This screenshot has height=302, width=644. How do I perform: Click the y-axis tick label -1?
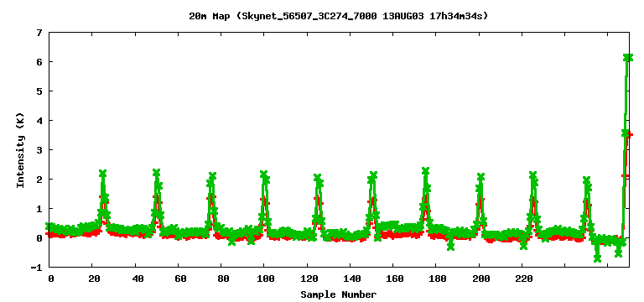coord(38,268)
